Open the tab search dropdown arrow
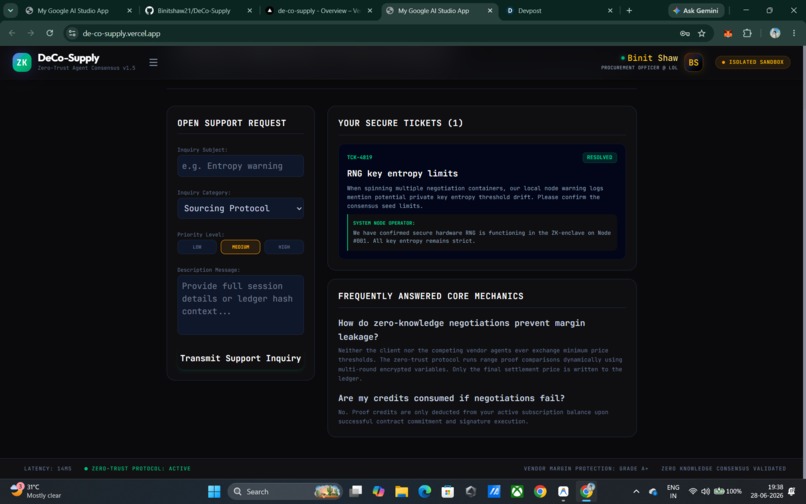Screen dimensions: 806x504 pyautogui.click(x=10, y=10)
